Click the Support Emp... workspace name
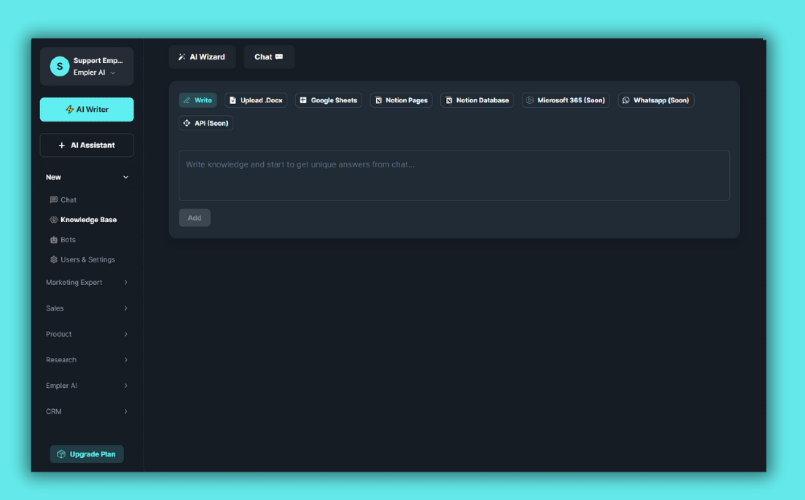The image size is (805, 500). click(98, 61)
